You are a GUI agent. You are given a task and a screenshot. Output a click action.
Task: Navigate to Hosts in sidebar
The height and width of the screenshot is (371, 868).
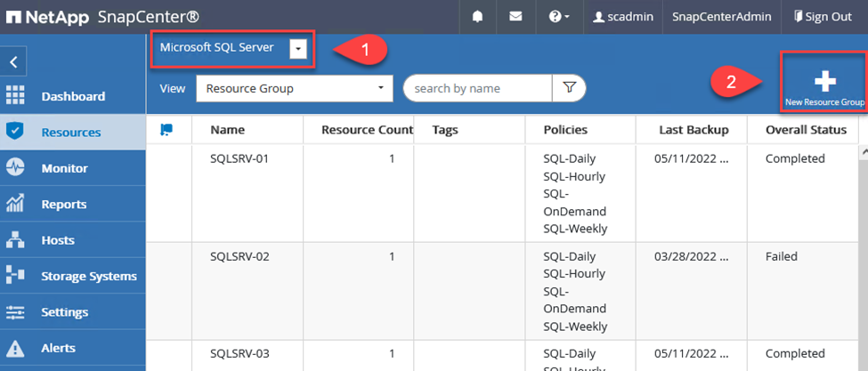[x=57, y=240]
